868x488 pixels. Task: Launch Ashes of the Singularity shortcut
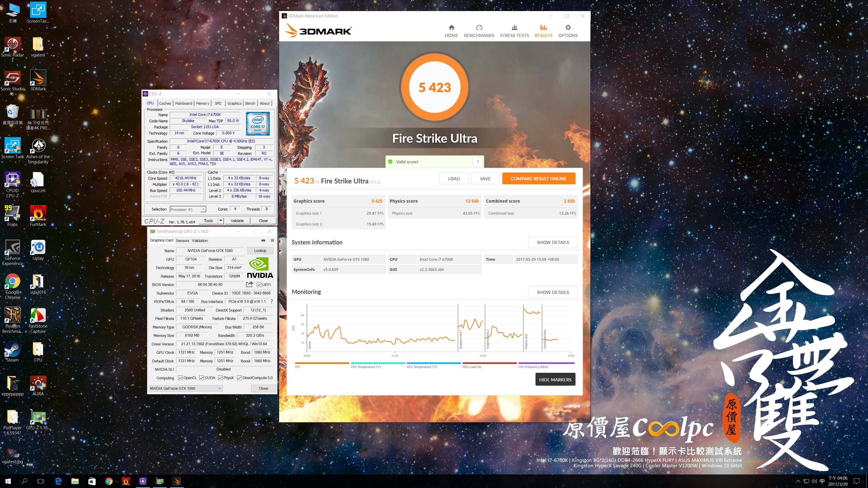[38, 151]
